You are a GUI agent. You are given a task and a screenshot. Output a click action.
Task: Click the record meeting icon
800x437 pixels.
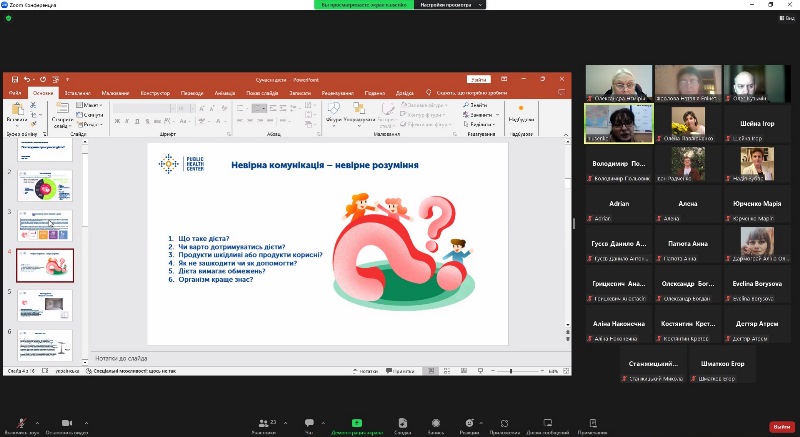click(434, 423)
